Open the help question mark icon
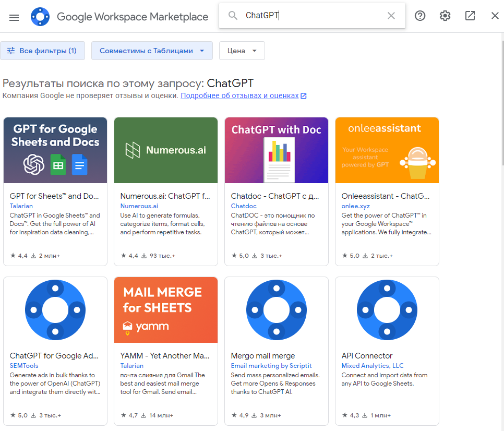 420,16
